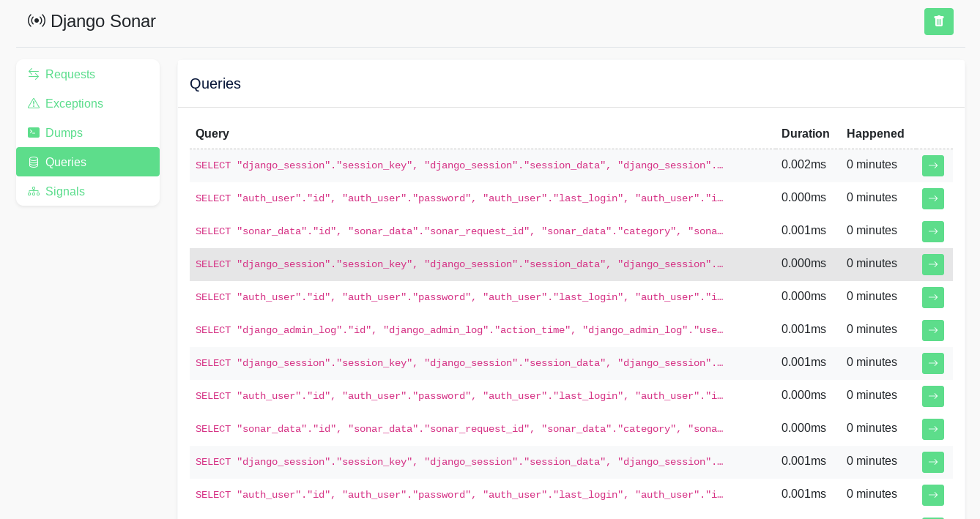Click sonar_data query text with 0.000ms duration

coord(459,429)
